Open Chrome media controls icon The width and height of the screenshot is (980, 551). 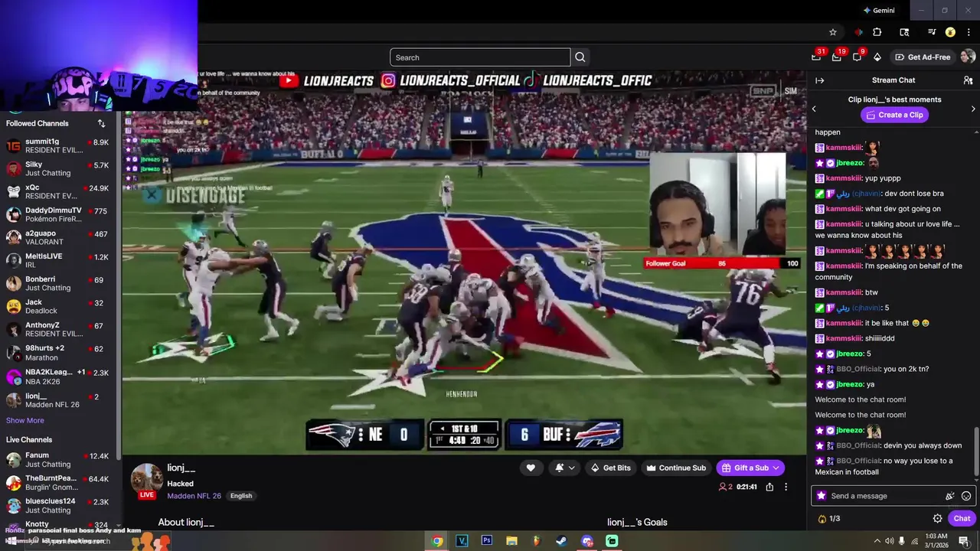coord(932,32)
